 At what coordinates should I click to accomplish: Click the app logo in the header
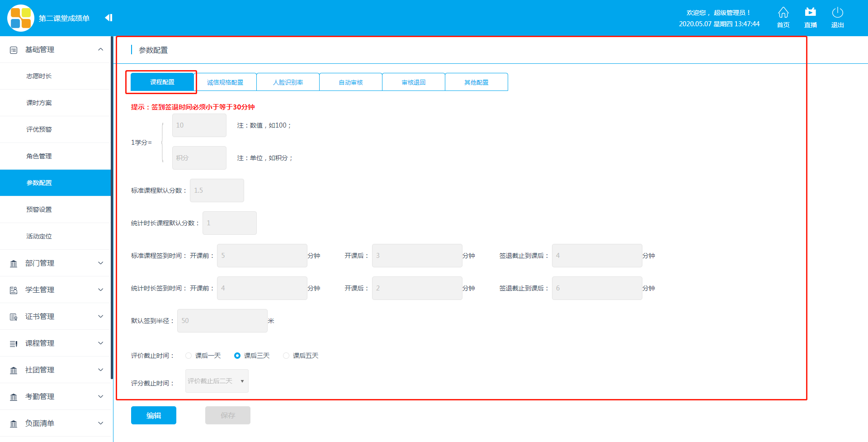coord(21,18)
